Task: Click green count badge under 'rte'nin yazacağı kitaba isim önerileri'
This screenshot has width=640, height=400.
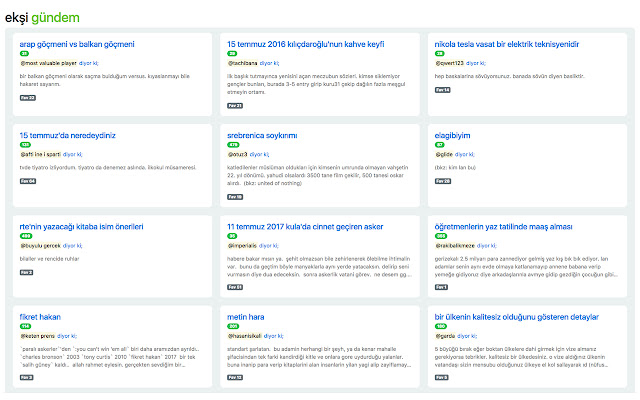Action: click(26, 236)
